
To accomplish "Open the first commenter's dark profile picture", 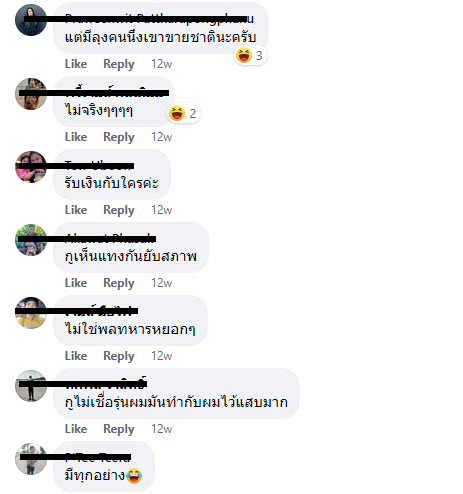I will 31,20.
